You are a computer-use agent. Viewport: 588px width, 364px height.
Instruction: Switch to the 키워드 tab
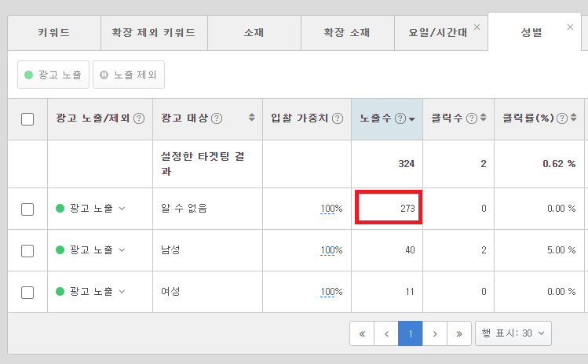pyautogui.click(x=53, y=33)
